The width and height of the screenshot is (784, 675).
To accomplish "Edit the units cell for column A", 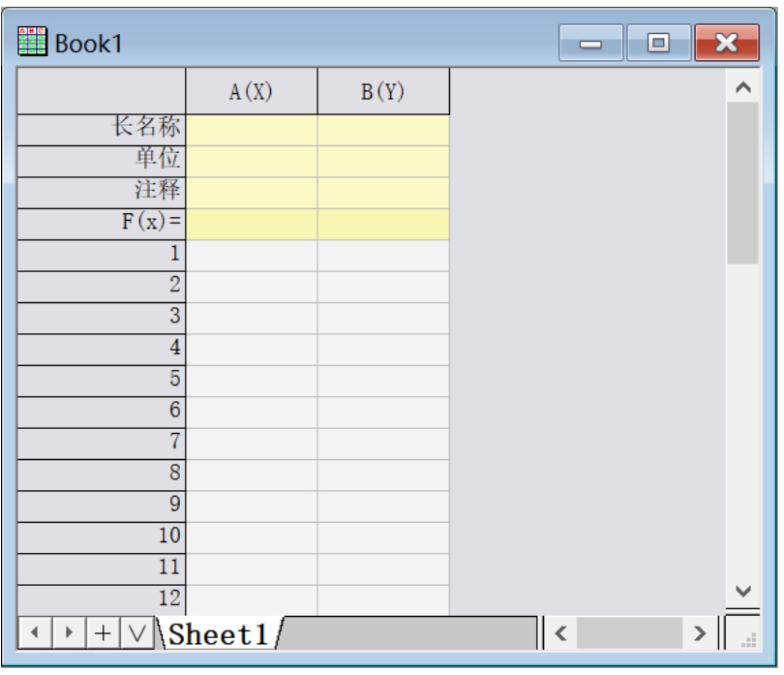I will 252,162.
